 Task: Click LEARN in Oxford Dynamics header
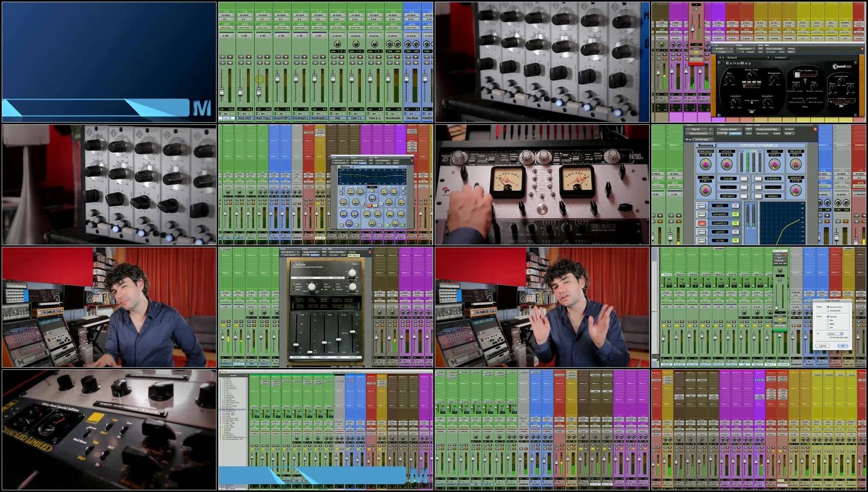click(776, 134)
